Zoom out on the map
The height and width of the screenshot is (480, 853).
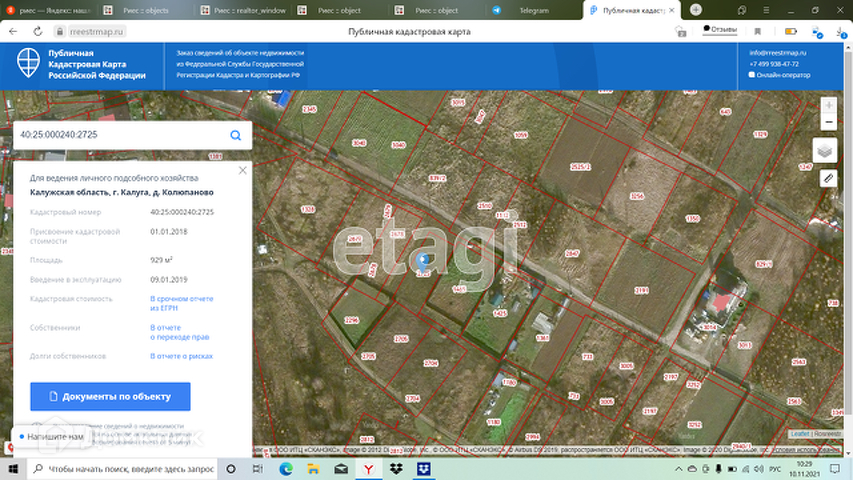[828, 122]
